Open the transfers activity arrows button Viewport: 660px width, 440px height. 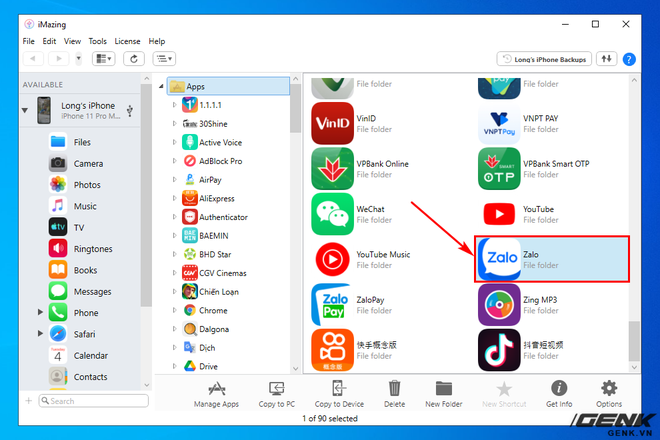pyautogui.click(x=606, y=59)
